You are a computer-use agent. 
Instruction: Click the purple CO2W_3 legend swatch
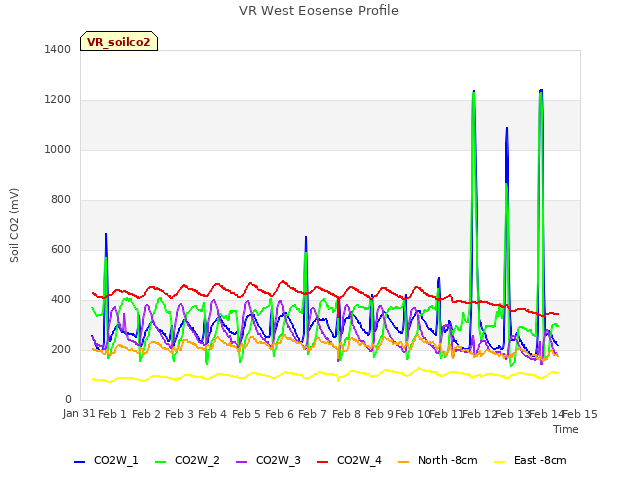pyautogui.click(x=242, y=462)
